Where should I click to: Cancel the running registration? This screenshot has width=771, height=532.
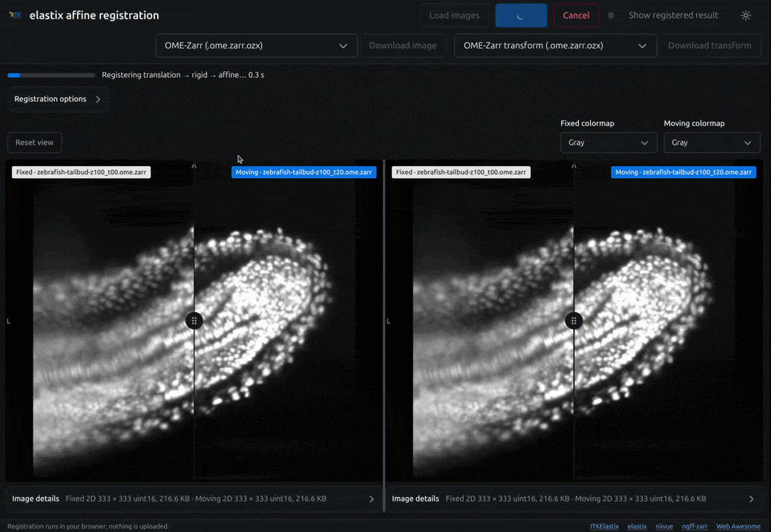pos(576,16)
